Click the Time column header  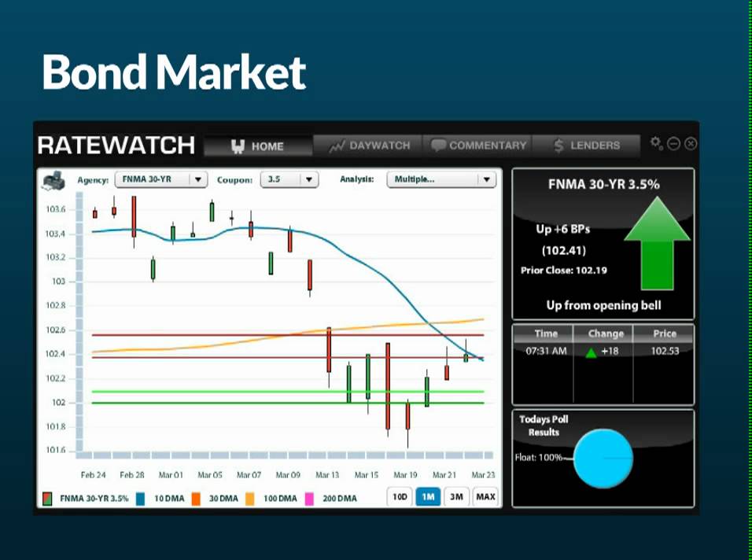click(546, 333)
